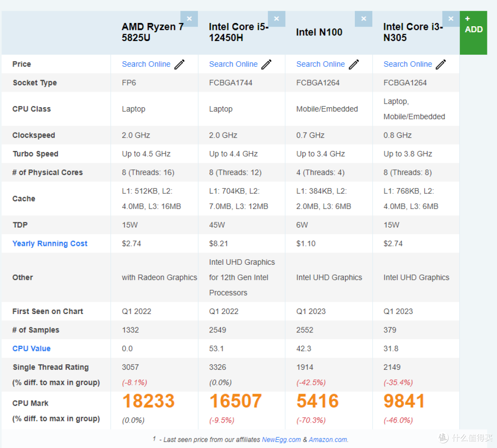497x448 pixels.
Task: Click the (-70.3%) CPU Mark difference
Action: click(311, 420)
